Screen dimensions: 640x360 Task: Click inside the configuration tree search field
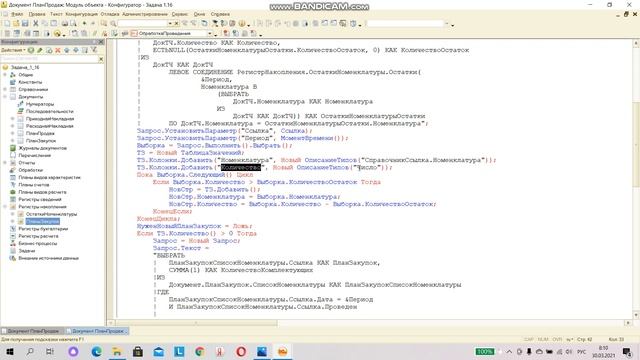tap(49, 59)
